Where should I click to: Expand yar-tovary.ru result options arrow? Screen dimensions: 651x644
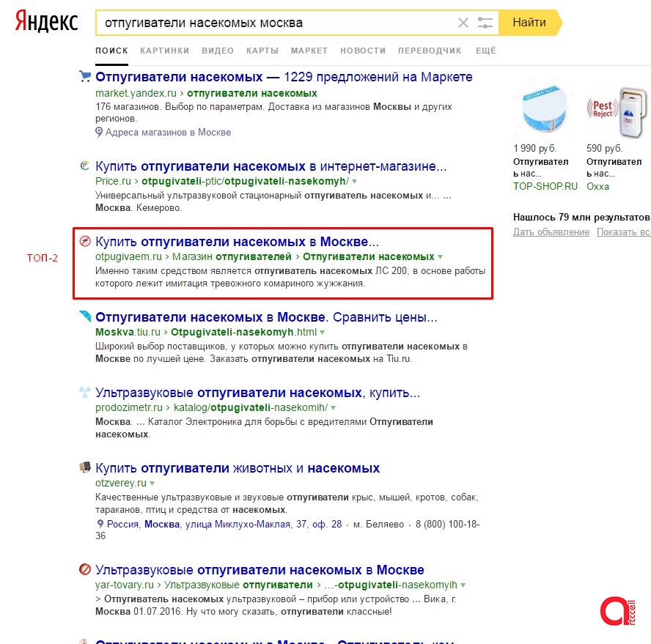(x=463, y=585)
